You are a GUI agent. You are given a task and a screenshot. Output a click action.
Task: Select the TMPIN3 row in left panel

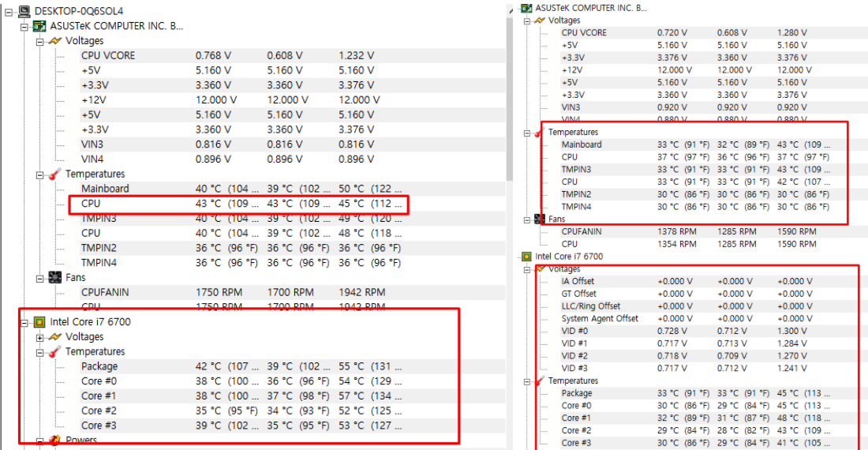click(x=292, y=219)
